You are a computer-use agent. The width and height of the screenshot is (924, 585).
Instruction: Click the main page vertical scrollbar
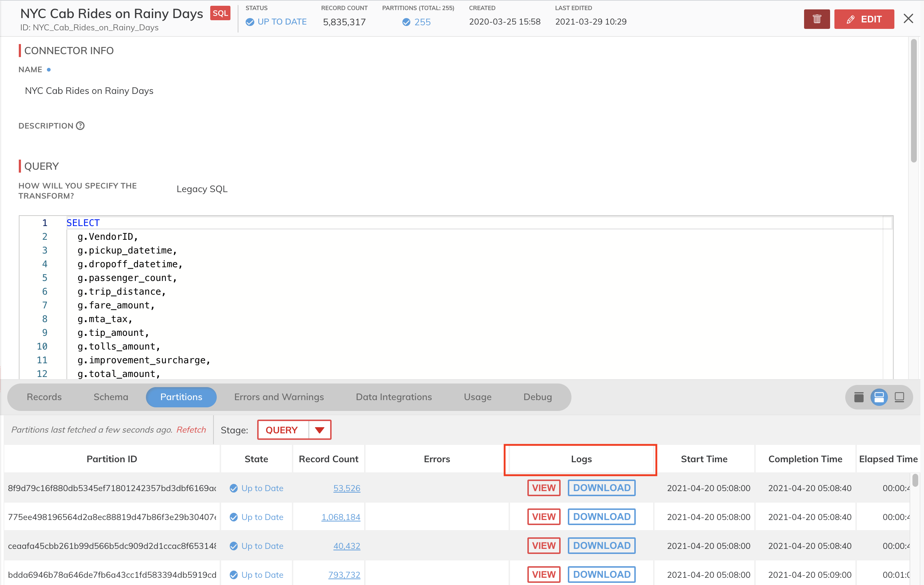coord(914,100)
